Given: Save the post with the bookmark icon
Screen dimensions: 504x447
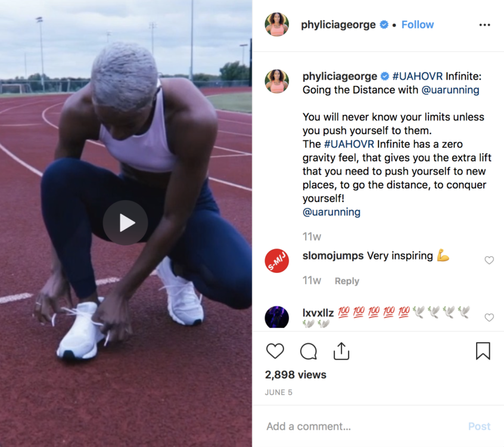Looking at the screenshot, I should click(483, 351).
